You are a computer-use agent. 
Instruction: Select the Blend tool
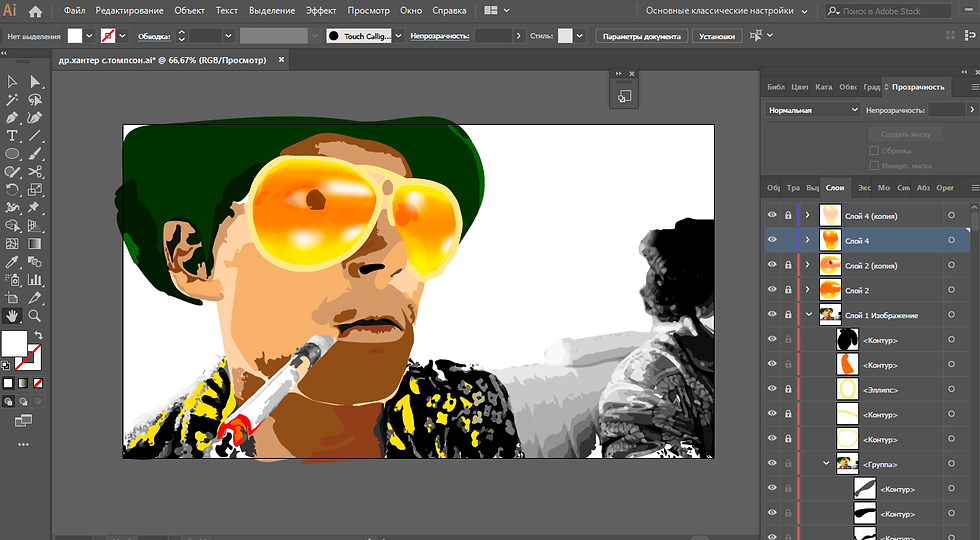[35, 262]
